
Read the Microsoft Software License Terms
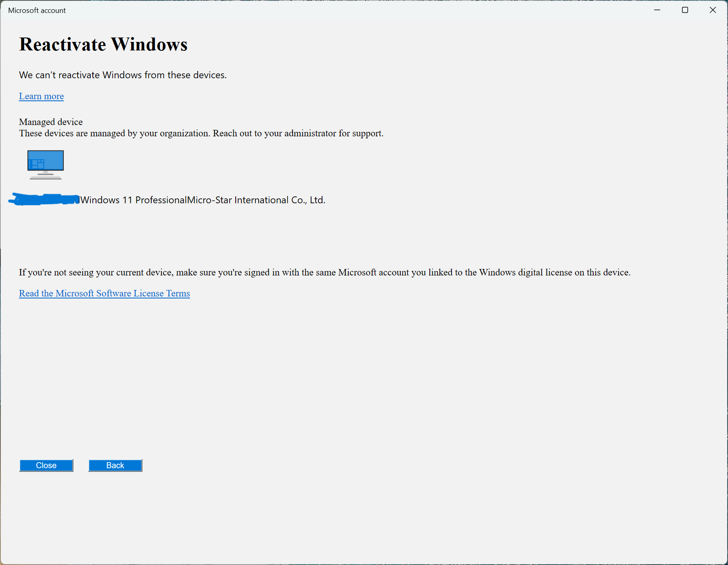104,293
